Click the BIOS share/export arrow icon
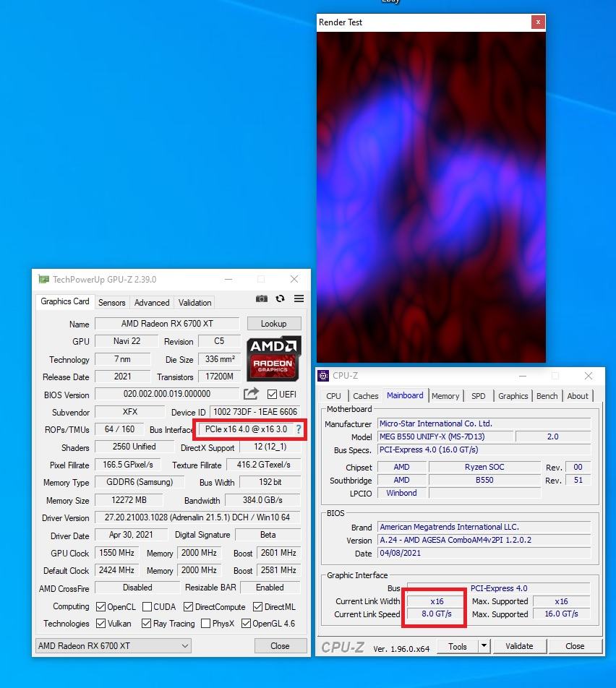The width and height of the screenshot is (616, 688). click(x=251, y=394)
